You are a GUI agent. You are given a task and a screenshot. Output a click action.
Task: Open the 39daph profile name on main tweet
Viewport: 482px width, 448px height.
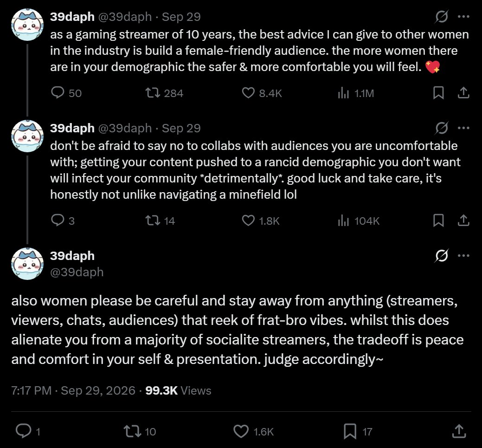72,256
